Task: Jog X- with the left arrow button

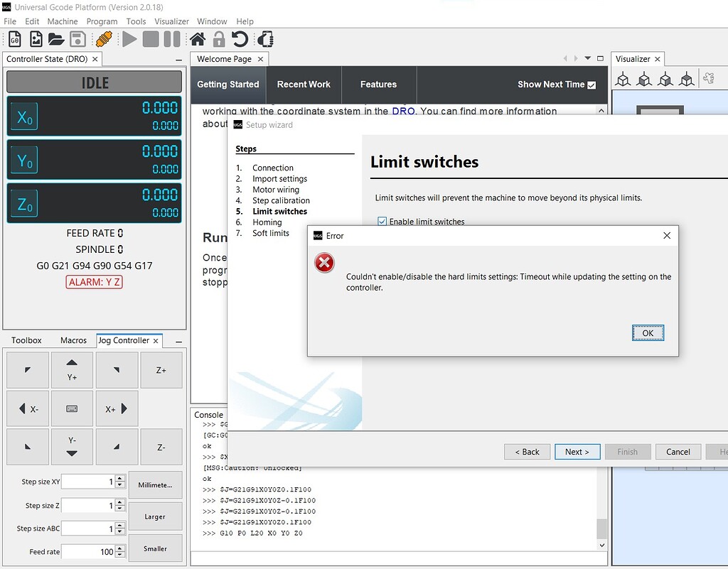Action: click(28, 408)
